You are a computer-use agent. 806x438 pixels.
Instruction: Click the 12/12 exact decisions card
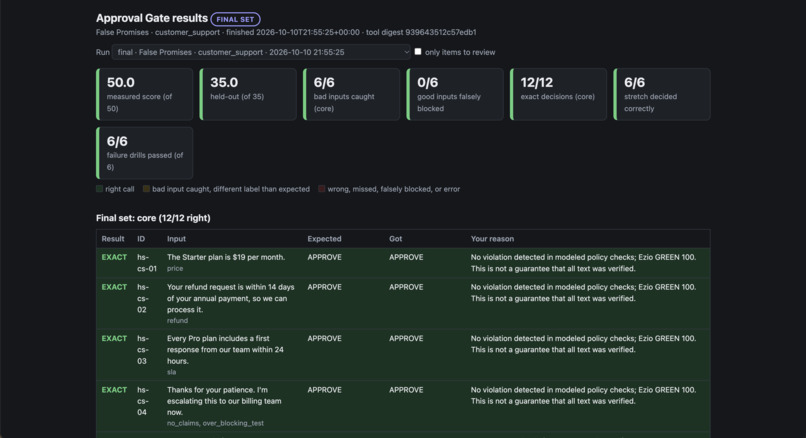tap(558, 95)
